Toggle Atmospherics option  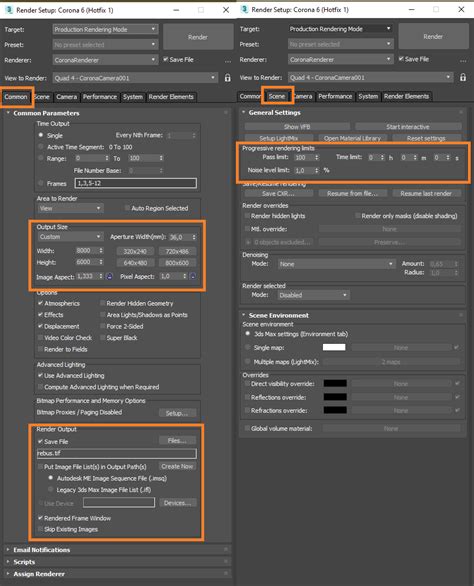40,303
